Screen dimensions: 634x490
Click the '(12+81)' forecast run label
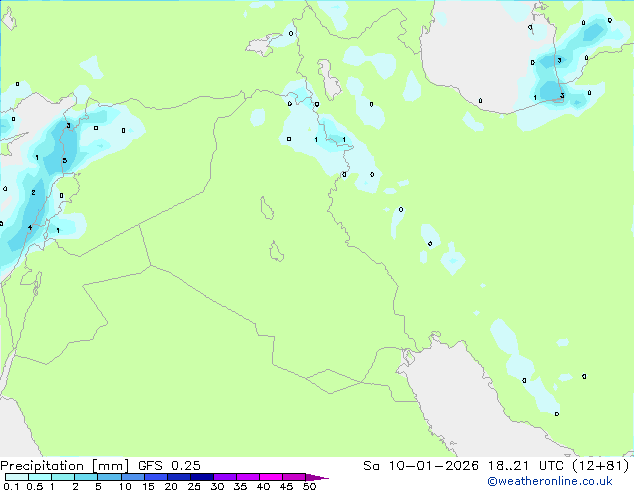601,466
